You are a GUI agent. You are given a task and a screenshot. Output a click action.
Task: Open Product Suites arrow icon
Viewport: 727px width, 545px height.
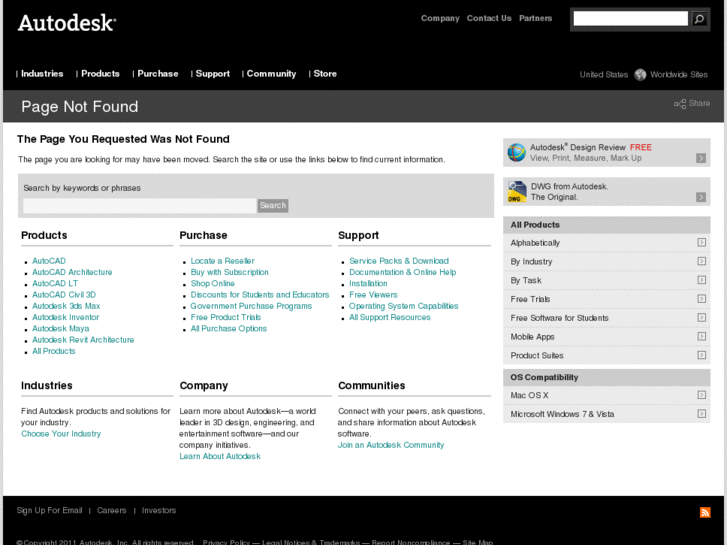pyautogui.click(x=701, y=355)
